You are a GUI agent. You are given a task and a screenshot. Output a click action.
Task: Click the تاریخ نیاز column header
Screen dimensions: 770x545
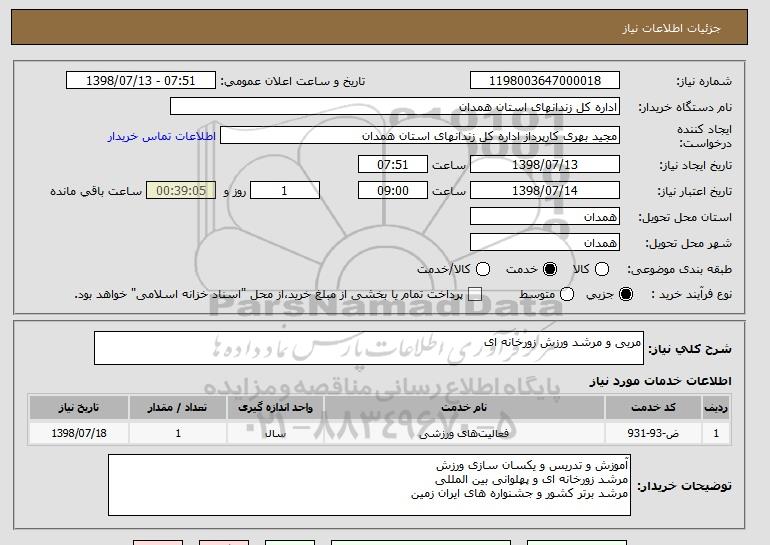point(79,408)
